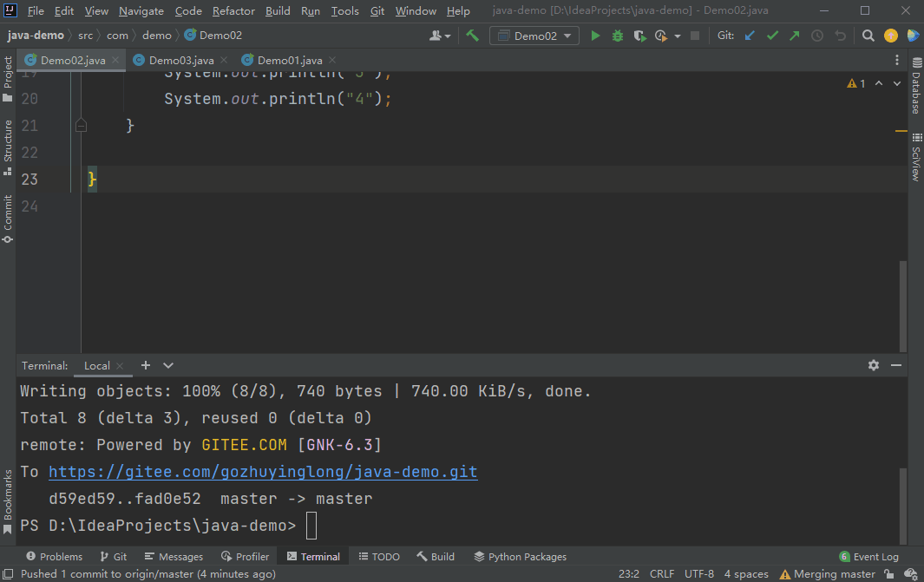
Task: Open Search Everywhere with the magnifier icon
Action: pos(868,35)
